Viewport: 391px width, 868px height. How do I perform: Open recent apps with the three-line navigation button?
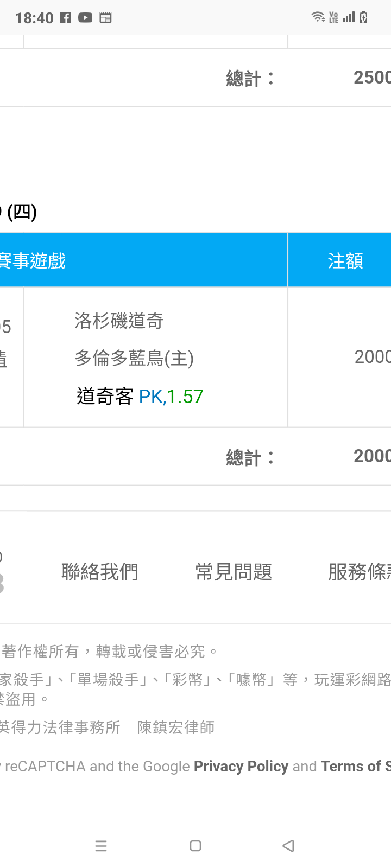pyautogui.click(x=101, y=846)
